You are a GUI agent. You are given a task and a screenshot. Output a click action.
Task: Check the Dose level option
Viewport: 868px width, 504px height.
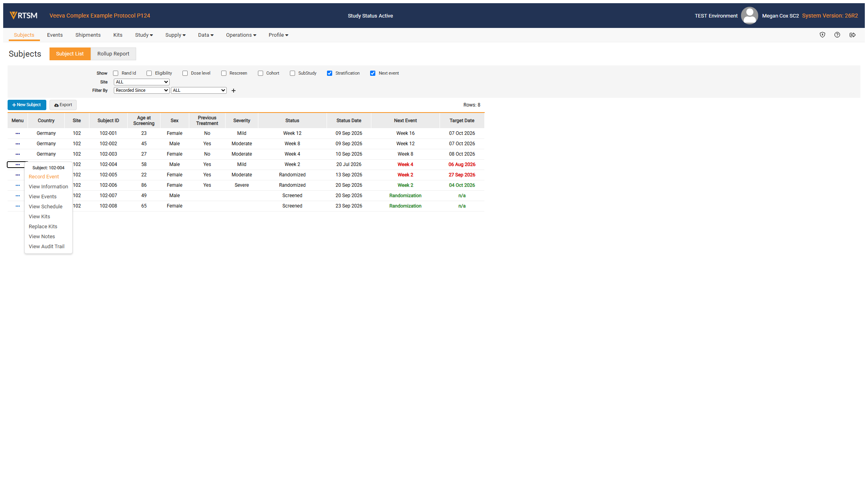point(185,73)
